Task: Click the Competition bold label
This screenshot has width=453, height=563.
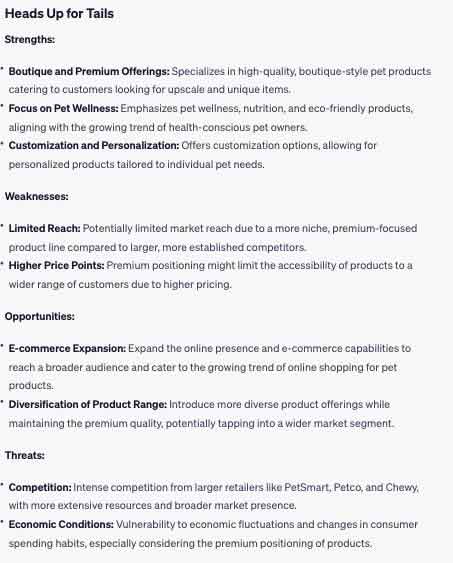Action: (x=40, y=488)
